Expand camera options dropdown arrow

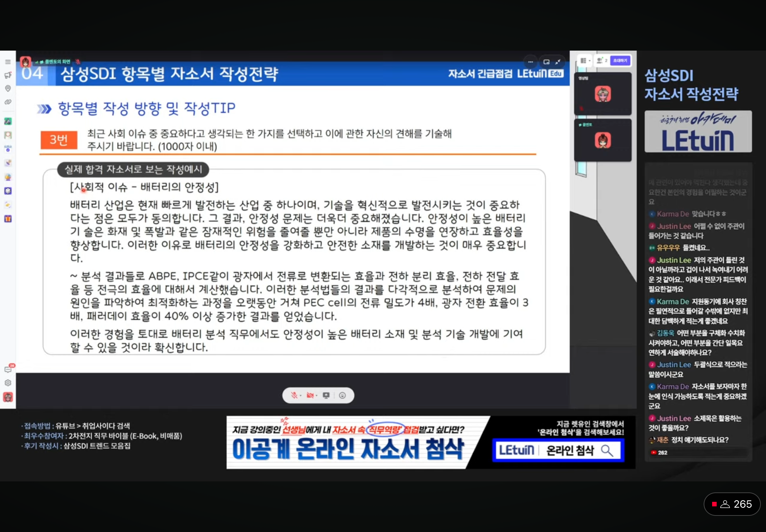click(316, 396)
